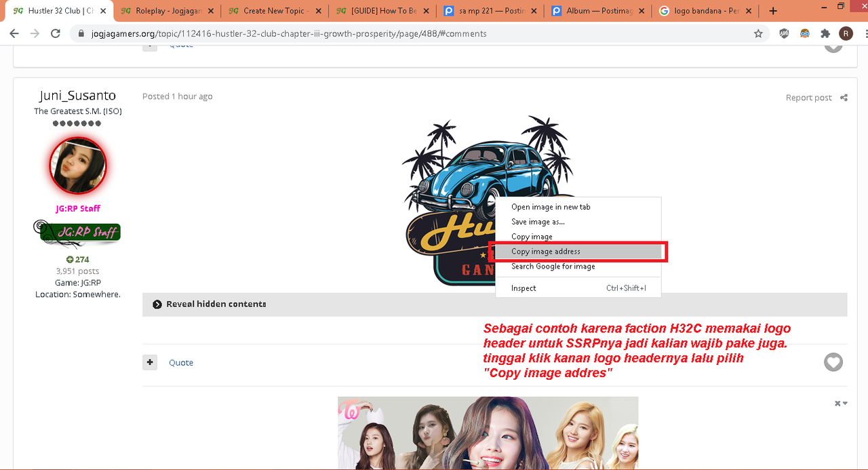The image size is (868, 470).
Task: Close the Create New Topic tab
Action: coord(319,11)
